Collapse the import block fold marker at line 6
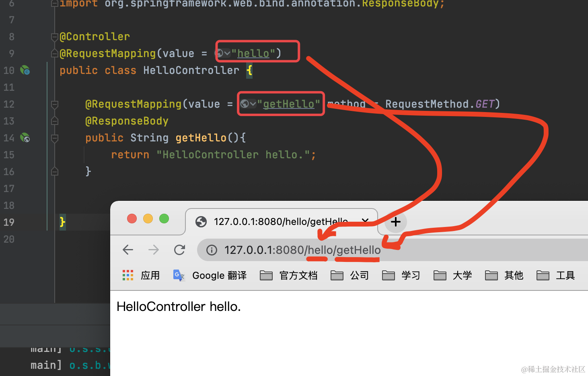 coord(55,4)
